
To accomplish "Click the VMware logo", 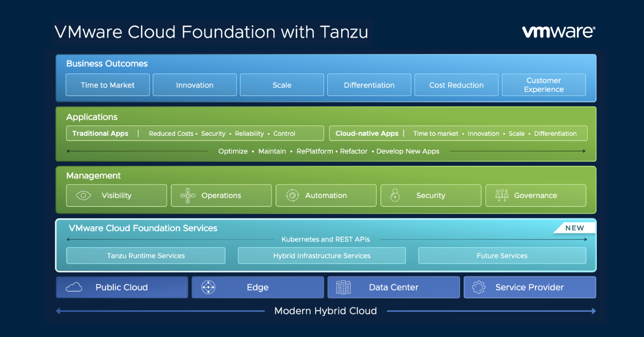I will 558,32.
